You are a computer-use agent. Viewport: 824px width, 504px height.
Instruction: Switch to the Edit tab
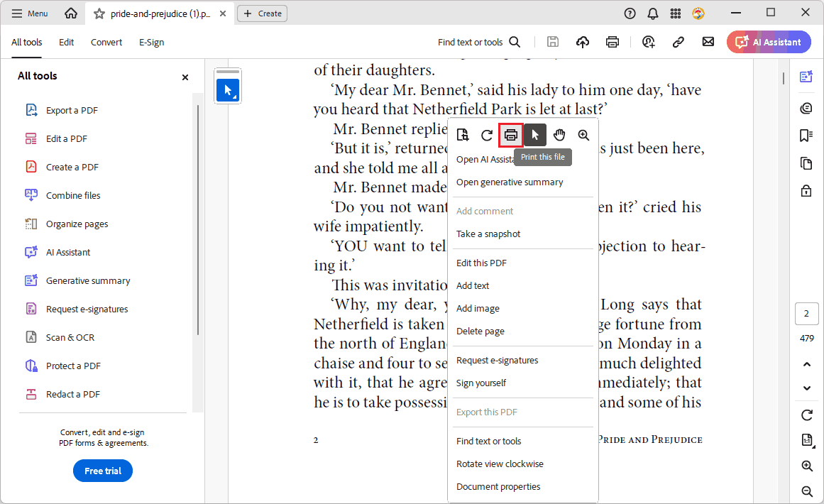click(66, 42)
